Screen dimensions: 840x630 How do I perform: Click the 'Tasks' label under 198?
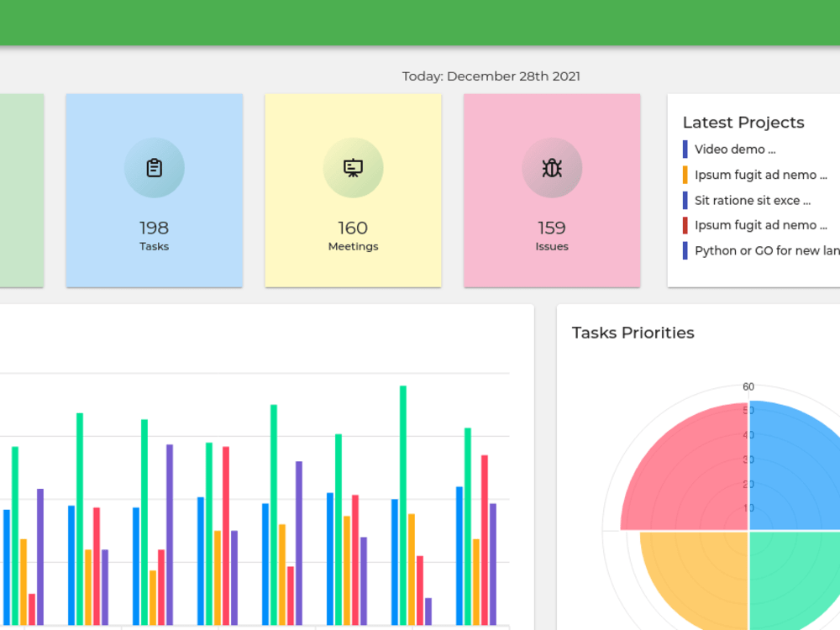(x=155, y=246)
